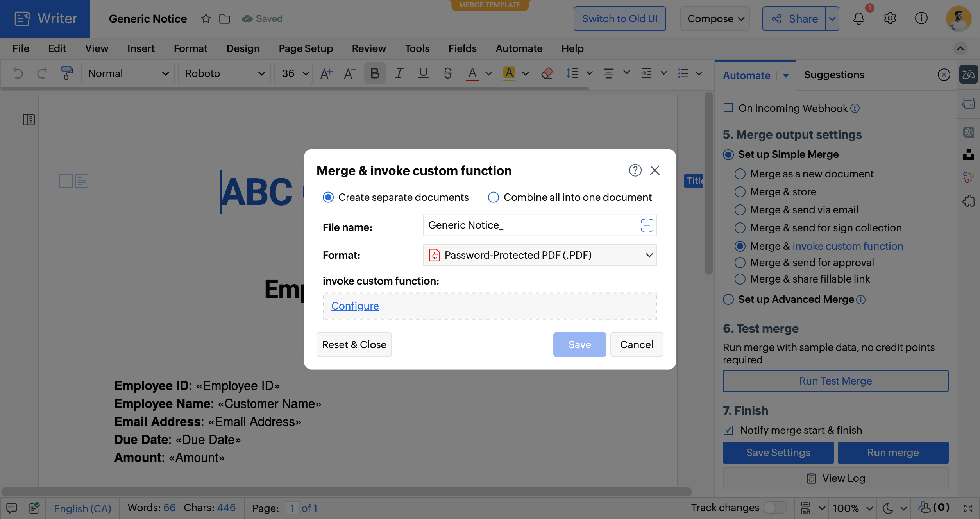Image resolution: width=980 pixels, height=519 pixels.
Task: Click increase font size icon
Action: click(326, 73)
